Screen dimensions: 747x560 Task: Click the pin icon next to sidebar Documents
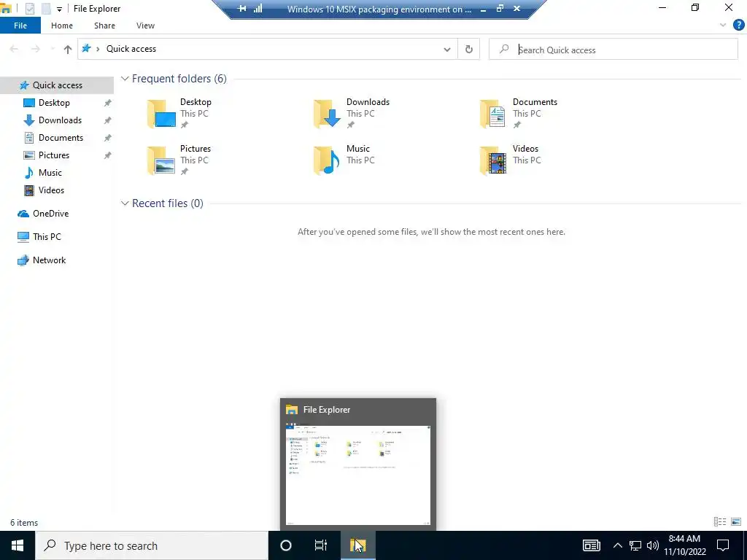(x=108, y=138)
